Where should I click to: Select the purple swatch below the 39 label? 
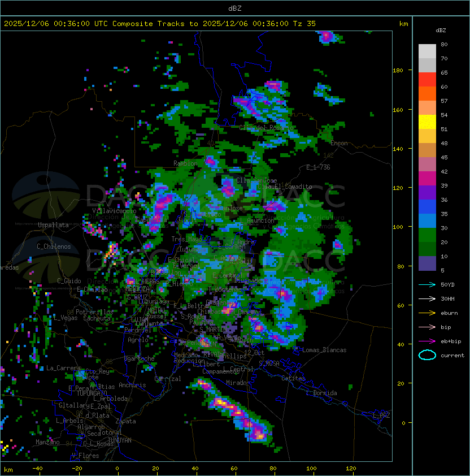[427, 193]
